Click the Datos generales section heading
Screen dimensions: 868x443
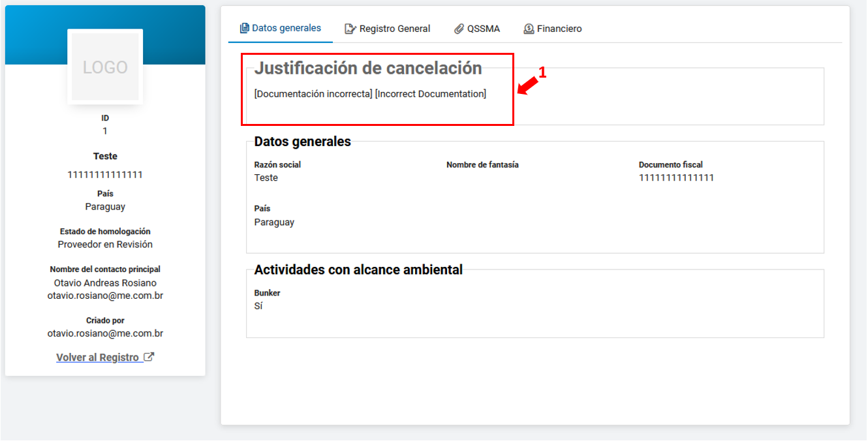point(302,142)
